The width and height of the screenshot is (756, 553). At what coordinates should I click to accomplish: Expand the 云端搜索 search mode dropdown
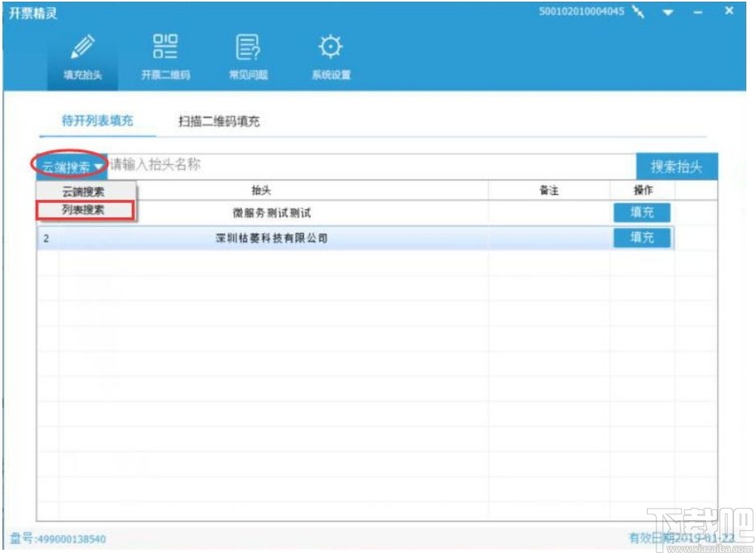click(72, 167)
